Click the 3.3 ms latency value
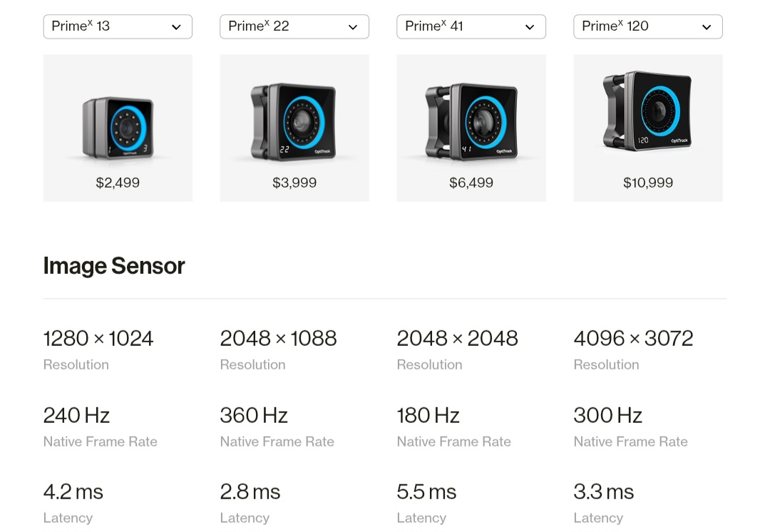 coord(603,492)
